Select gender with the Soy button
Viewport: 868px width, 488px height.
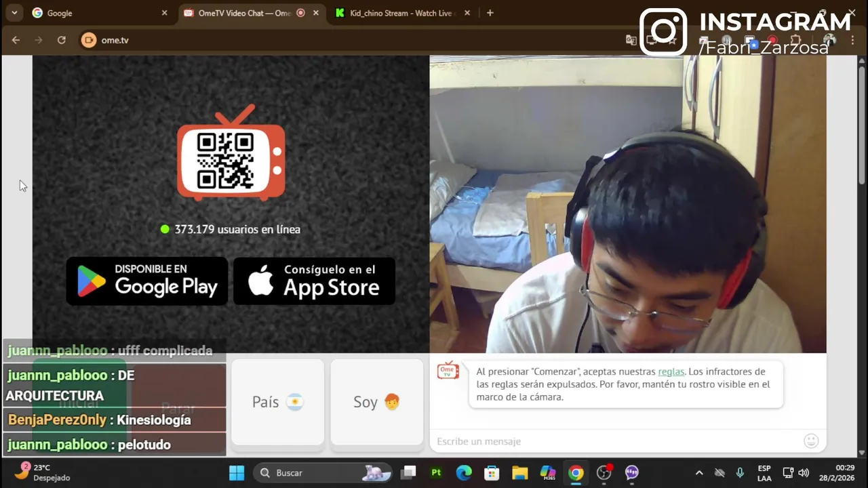click(377, 402)
